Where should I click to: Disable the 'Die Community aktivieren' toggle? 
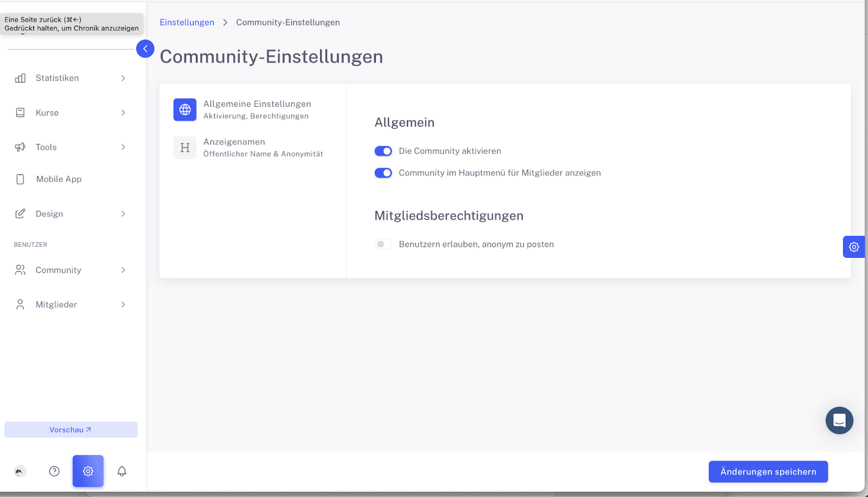[383, 151]
